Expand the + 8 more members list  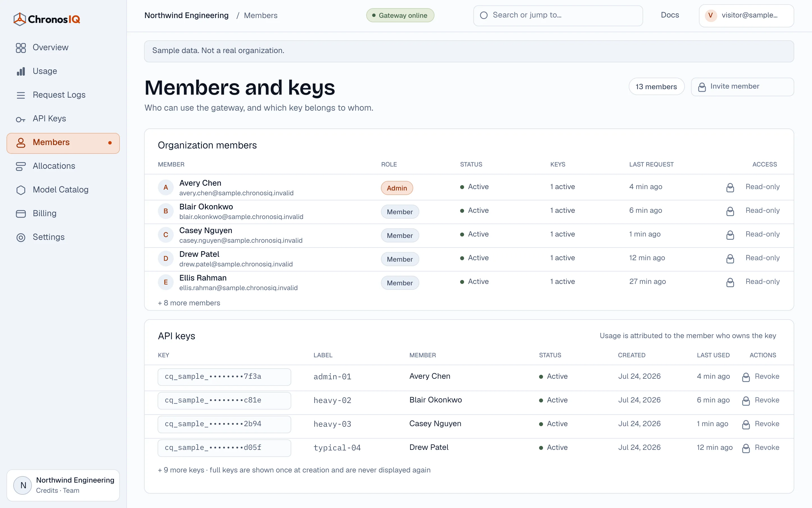[189, 303]
